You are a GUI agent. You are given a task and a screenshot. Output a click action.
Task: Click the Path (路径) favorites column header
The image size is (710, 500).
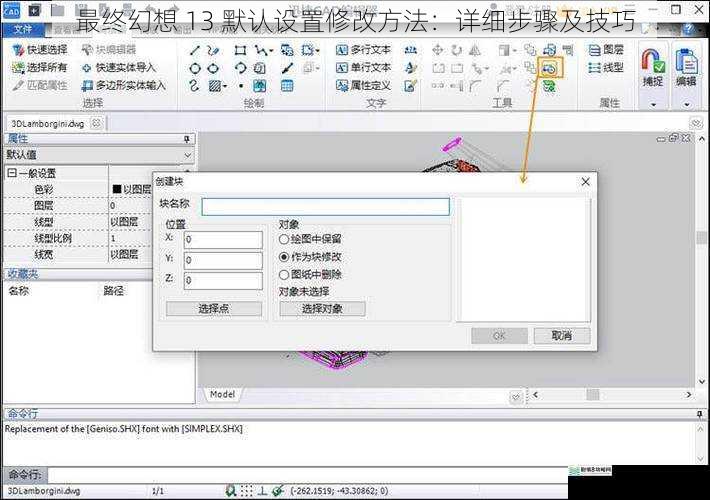113,291
